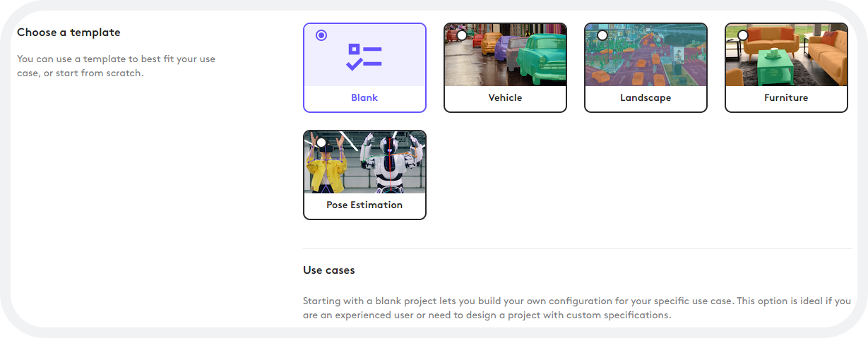Click the Blank template label
This screenshot has height=338, width=868.
tap(364, 97)
